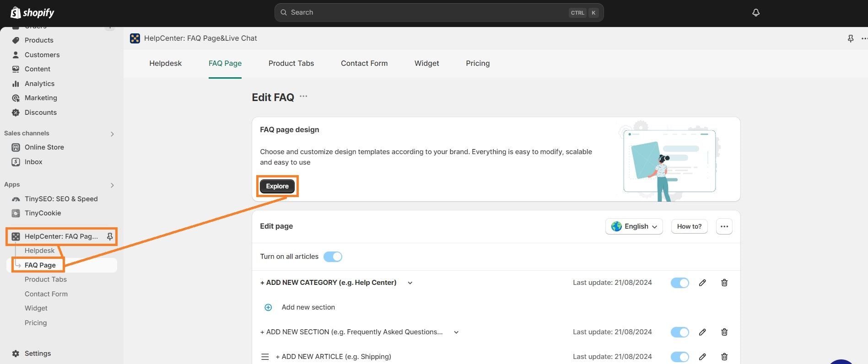The image size is (868, 364).
Task: Go to the Pricing tab
Action: coord(478,64)
